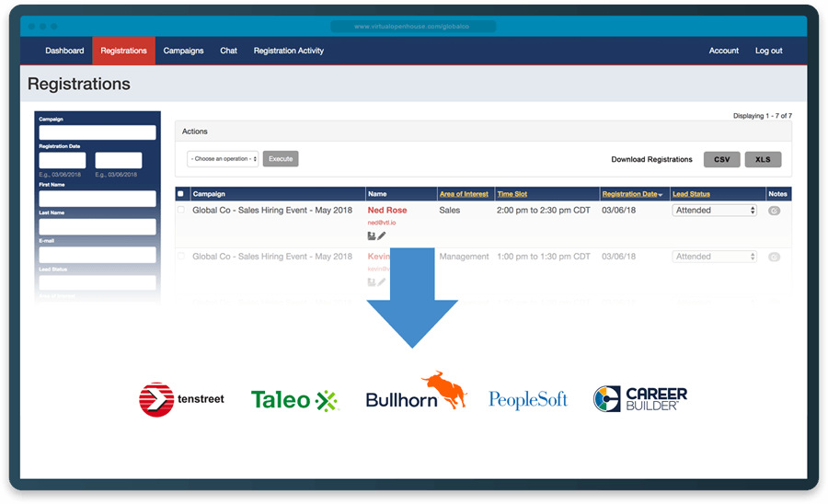This screenshot has width=828, height=504.
Task: Toggle the select-all checkbox in table header
Action: 180,194
